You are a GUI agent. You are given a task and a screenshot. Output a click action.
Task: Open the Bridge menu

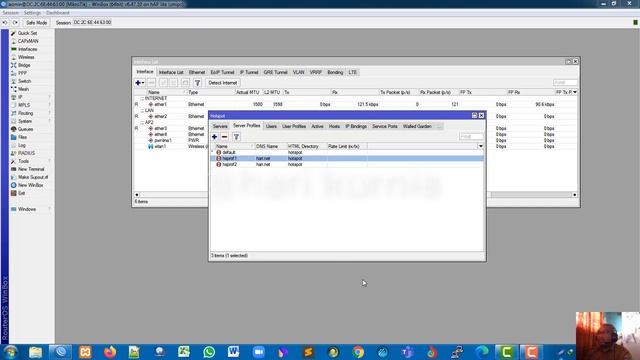coord(24,65)
